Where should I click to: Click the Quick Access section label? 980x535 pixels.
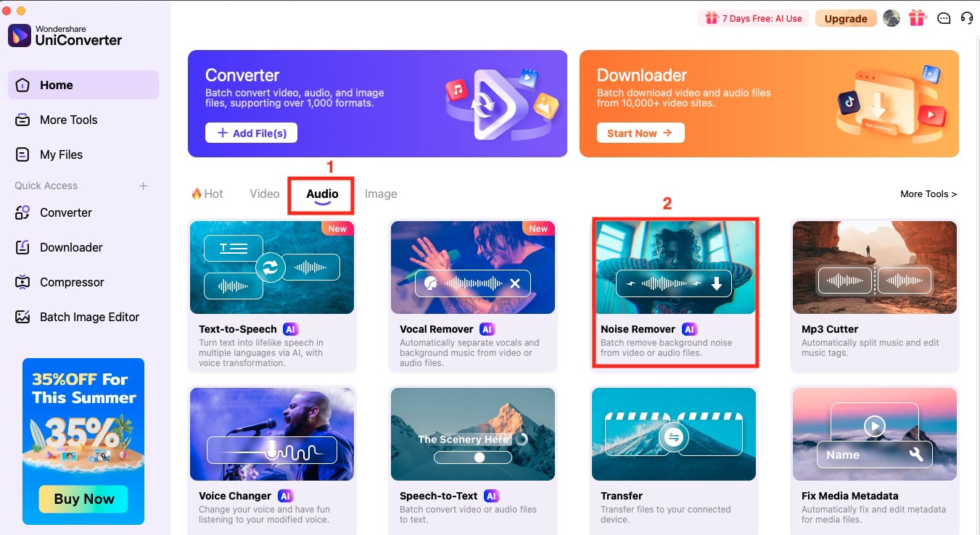(46, 186)
